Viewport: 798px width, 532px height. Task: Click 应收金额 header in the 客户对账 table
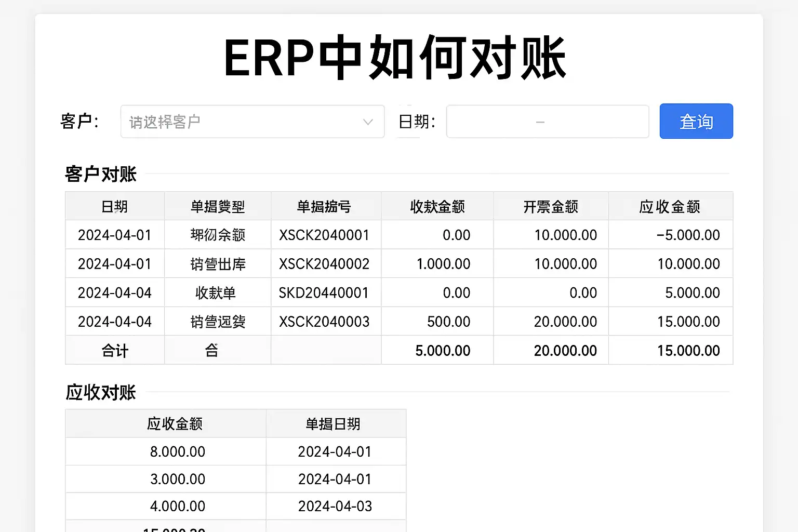[x=670, y=207]
